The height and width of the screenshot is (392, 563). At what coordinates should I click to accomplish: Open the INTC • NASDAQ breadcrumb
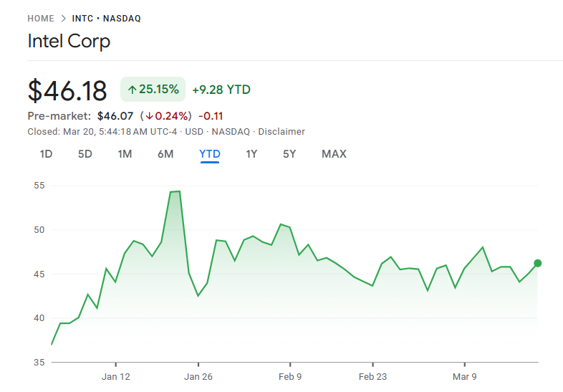point(106,18)
